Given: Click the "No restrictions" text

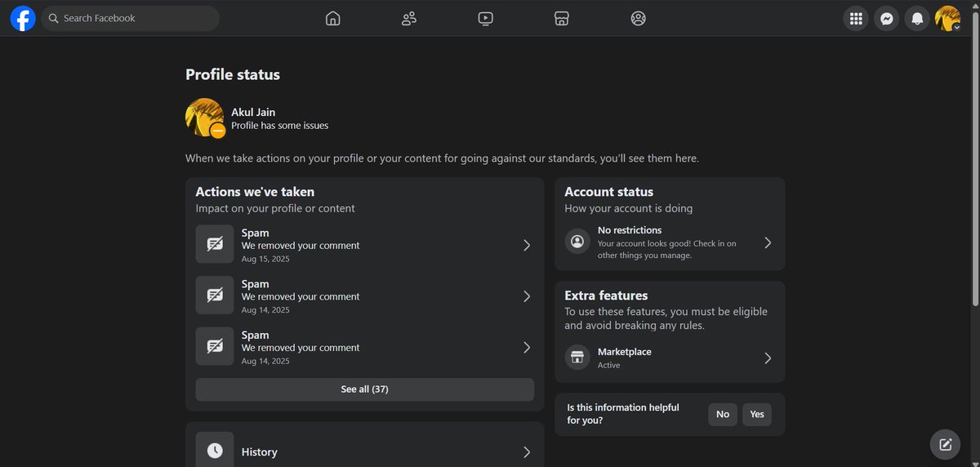Looking at the screenshot, I should (630, 230).
